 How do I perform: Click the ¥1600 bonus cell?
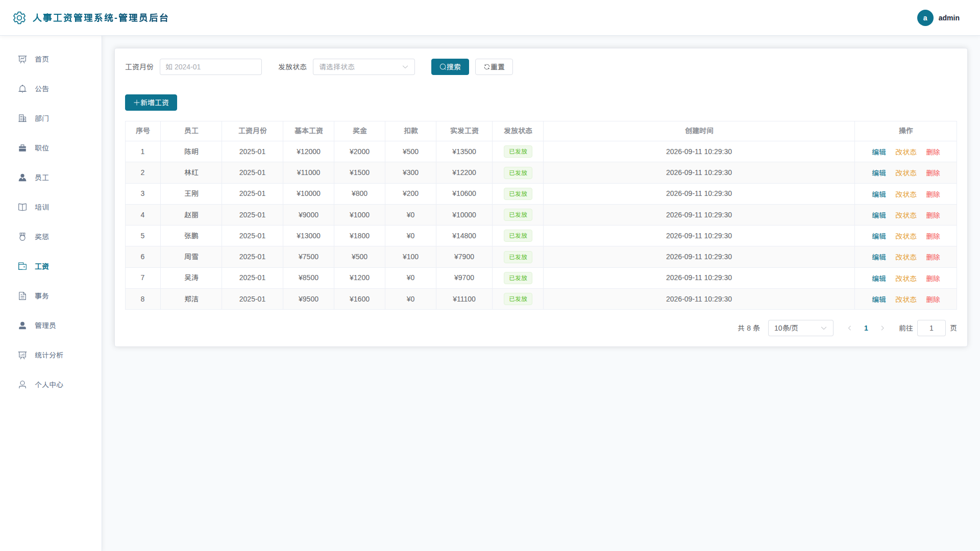(360, 299)
